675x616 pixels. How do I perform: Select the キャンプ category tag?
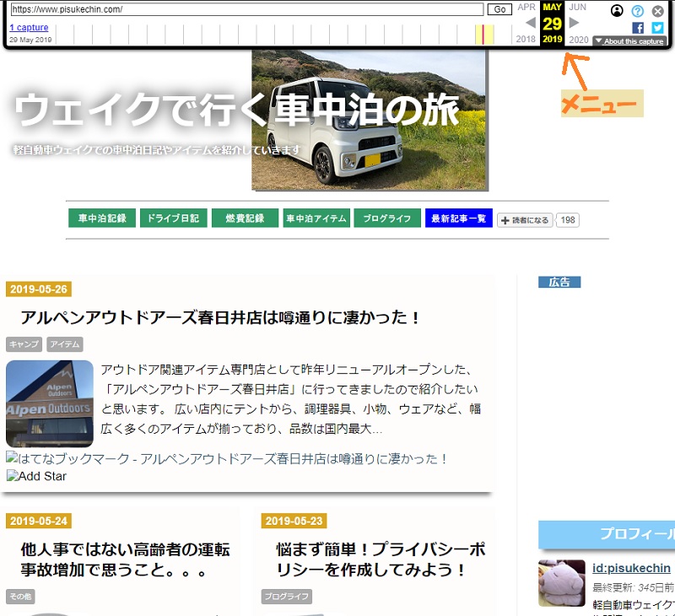(x=24, y=344)
